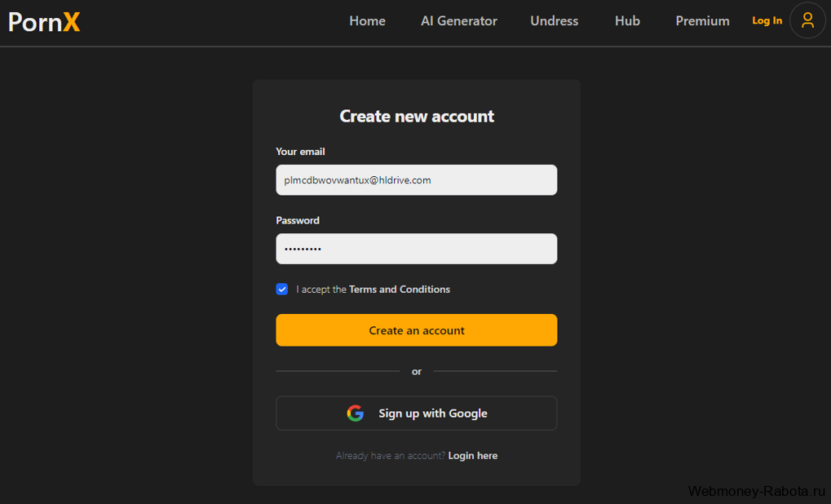Image resolution: width=831 pixels, height=504 pixels.
Task: Open the Premium page
Action: (x=702, y=20)
